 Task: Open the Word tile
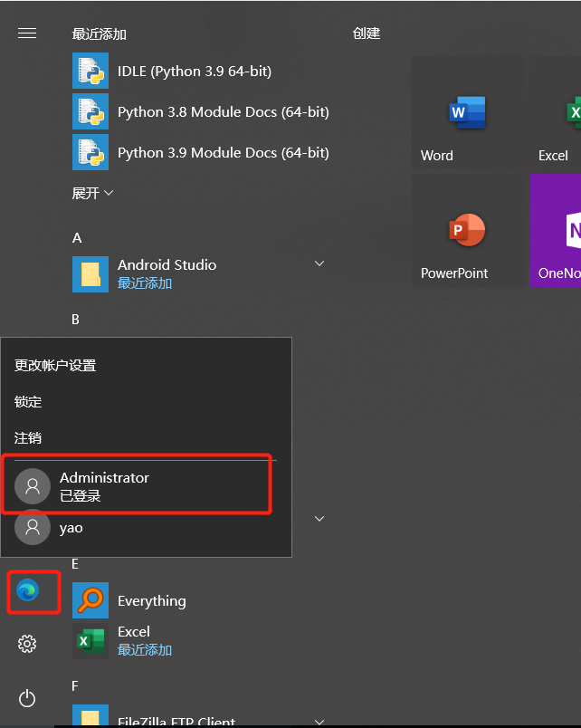coord(468,114)
